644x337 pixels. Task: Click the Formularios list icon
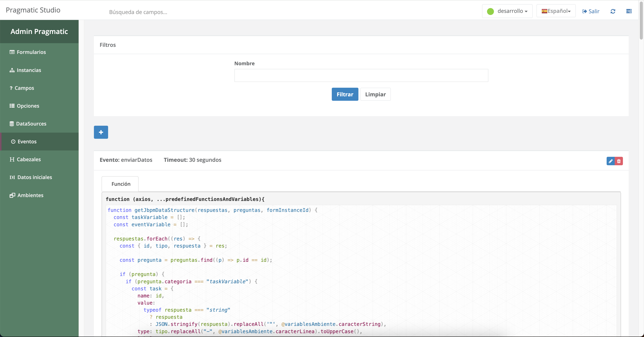(x=12, y=52)
